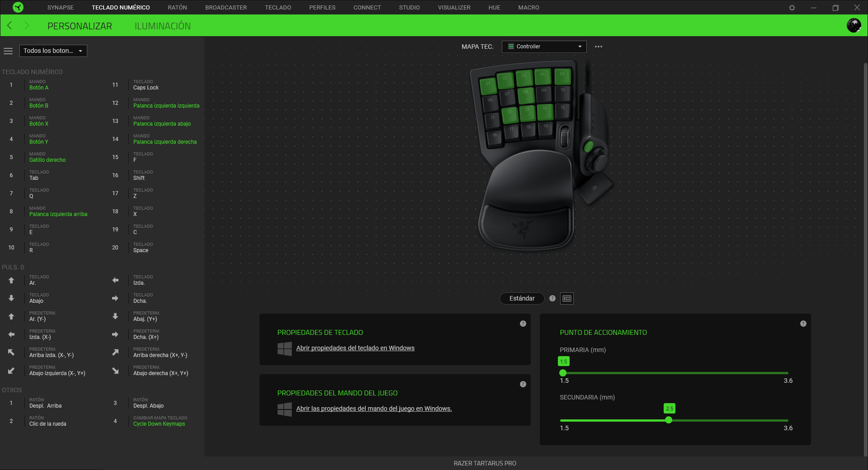Switch to the RATÓN tab
This screenshot has height=470, width=868.
coord(177,8)
